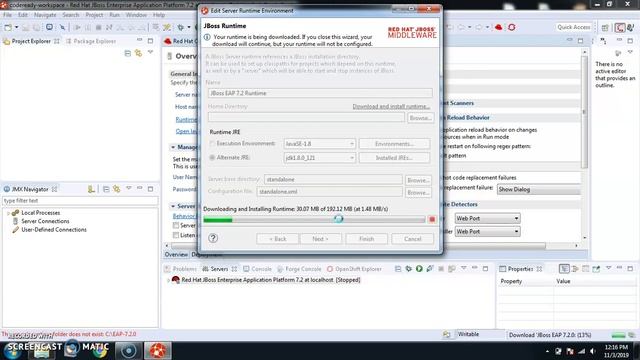This screenshot has width=640, height=360.
Task: Click the Open Perspective icon
Action: (605, 27)
